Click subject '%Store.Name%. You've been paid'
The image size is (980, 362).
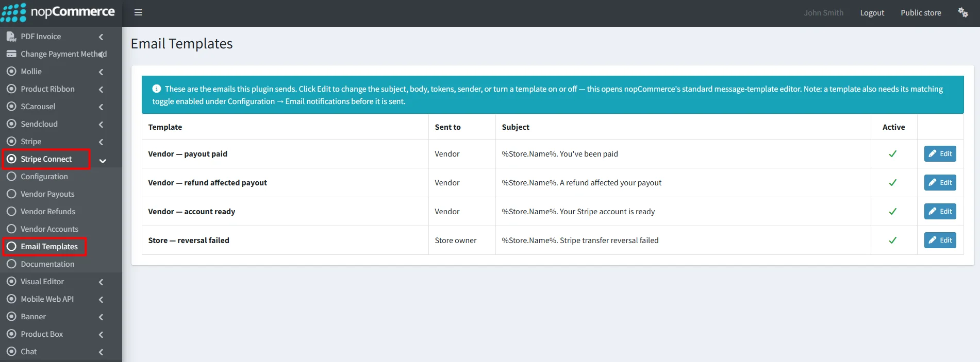[x=560, y=153]
